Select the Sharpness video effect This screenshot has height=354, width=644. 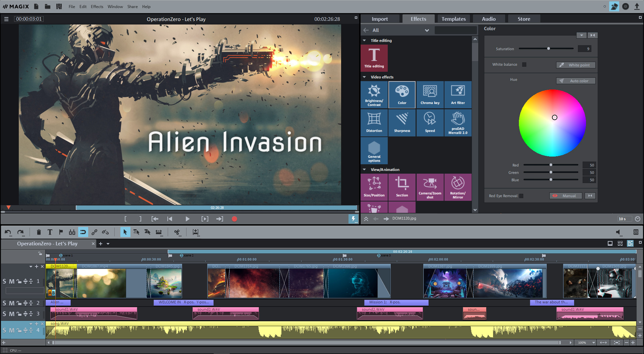point(402,123)
